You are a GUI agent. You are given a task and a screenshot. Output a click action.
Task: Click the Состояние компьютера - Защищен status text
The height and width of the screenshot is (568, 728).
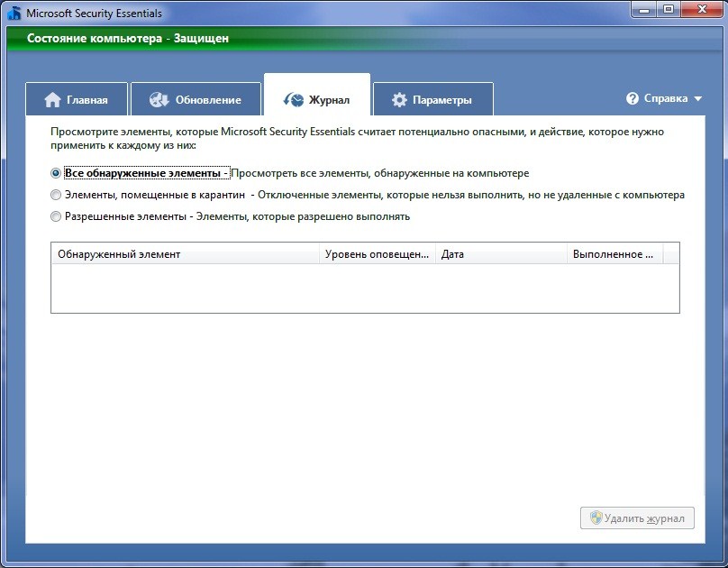tap(128, 38)
